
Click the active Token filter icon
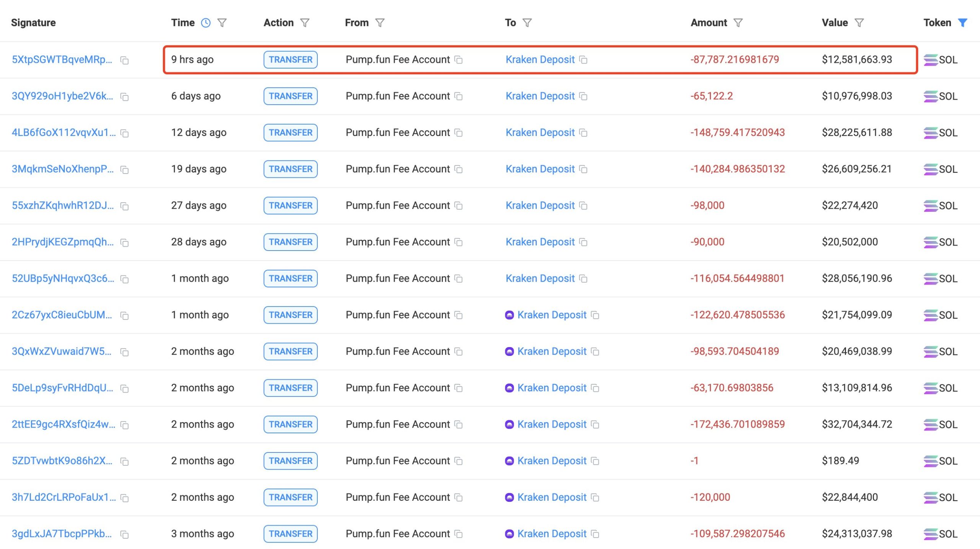coord(962,23)
